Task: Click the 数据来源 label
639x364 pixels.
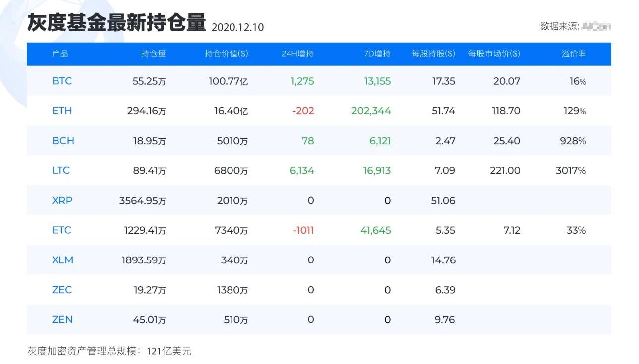Action: pyautogui.click(x=559, y=26)
